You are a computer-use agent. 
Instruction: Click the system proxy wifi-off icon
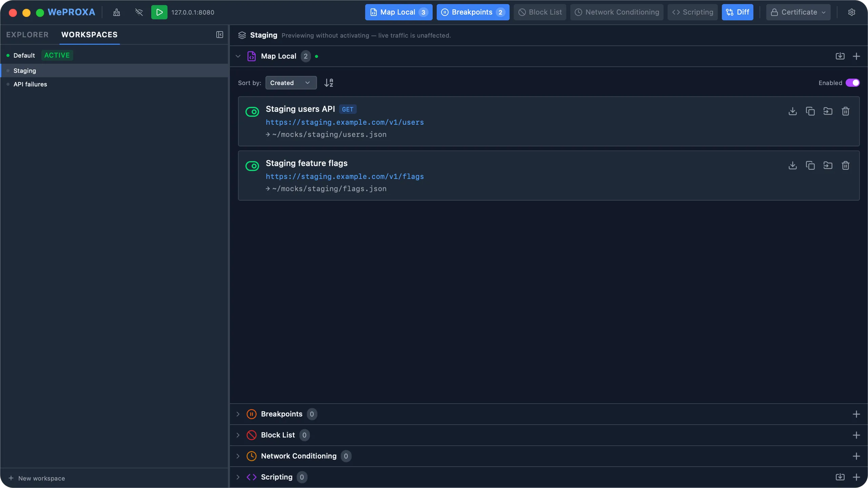pos(139,12)
